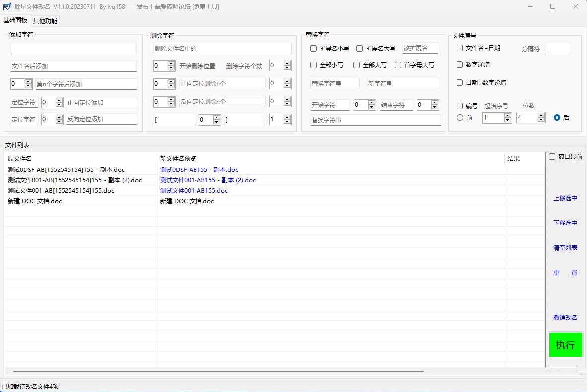Switch to the 基础面板 tab
587x392 pixels.
pyautogui.click(x=16, y=21)
